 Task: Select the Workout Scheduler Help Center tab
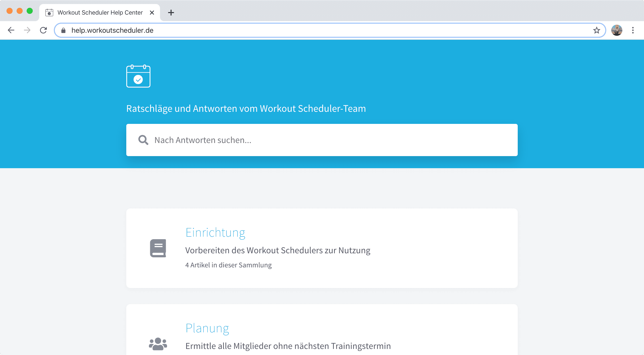click(100, 13)
